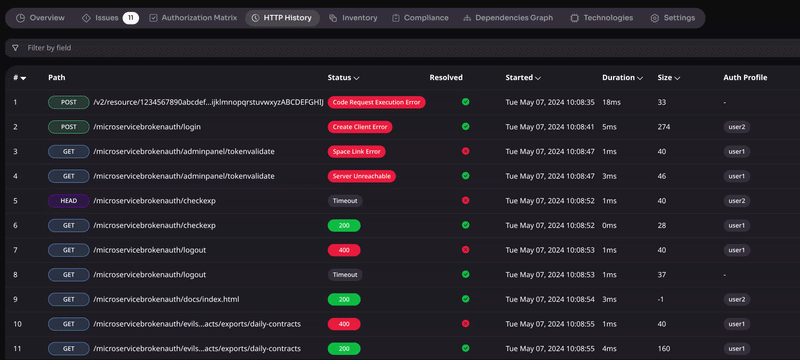
Task: Click the POST badge for /login
Action: tap(69, 127)
